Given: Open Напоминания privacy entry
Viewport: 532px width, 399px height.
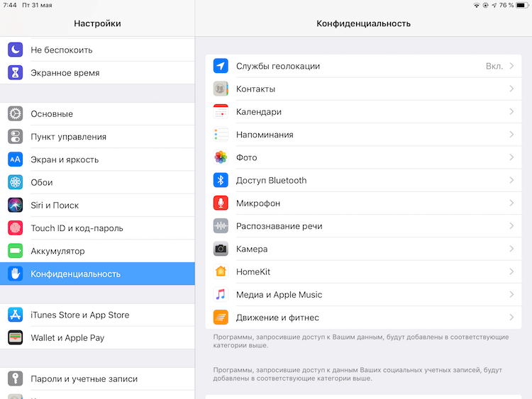Looking at the screenshot, I should coord(363,135).
